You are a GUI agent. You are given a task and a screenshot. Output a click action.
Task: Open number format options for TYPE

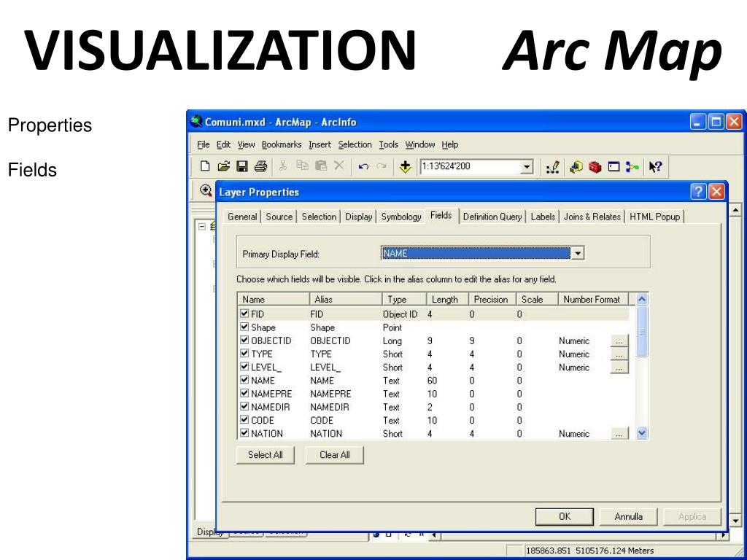[619, 354]
